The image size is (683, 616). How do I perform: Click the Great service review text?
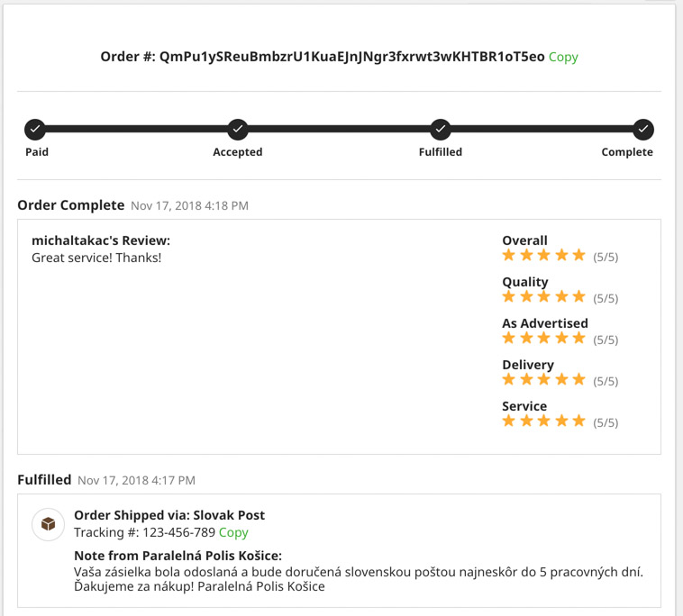tap(96, 258)
